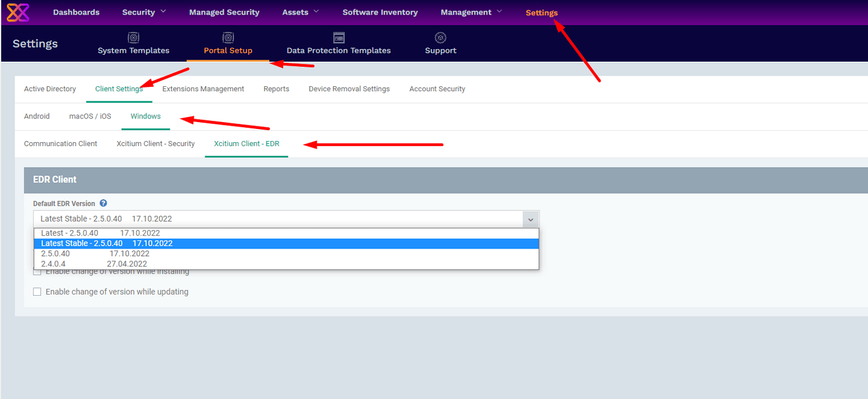Click the Portal Setup icon
Screen dimensions: 868x399
[x=228, y=37]
